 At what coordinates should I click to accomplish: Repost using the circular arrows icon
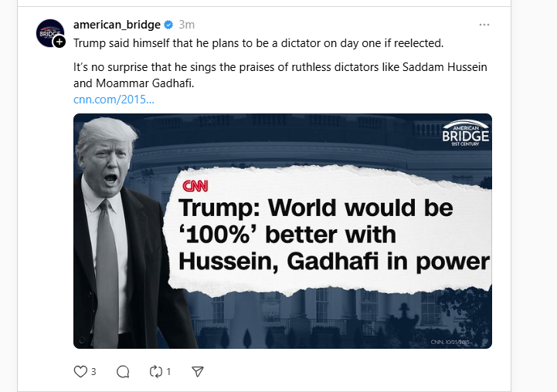coord(158,371)
